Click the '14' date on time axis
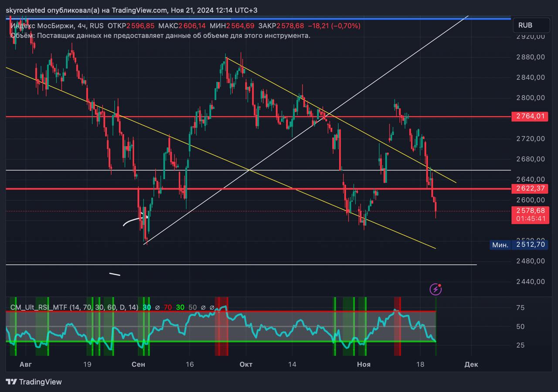 click(292, 364)
